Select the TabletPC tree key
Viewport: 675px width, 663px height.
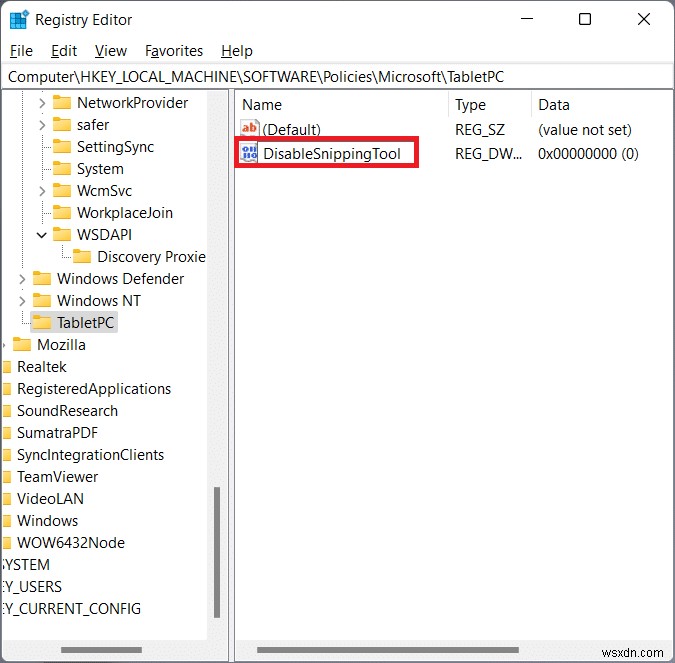coord(85,322)
